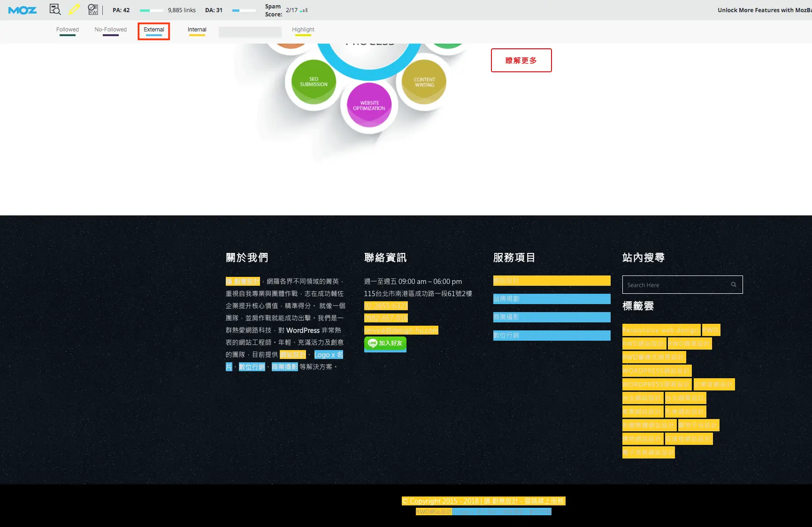Screen dimensions: 812x527
Task: Click the Responsive web design tag
Action: tap(661, 330)
